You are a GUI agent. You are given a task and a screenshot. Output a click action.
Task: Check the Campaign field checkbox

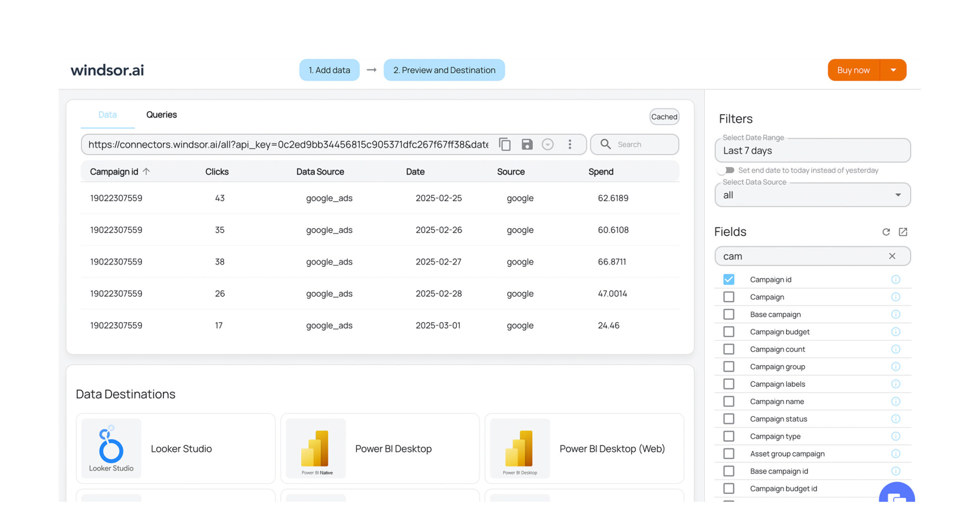(x=729, y=297)
